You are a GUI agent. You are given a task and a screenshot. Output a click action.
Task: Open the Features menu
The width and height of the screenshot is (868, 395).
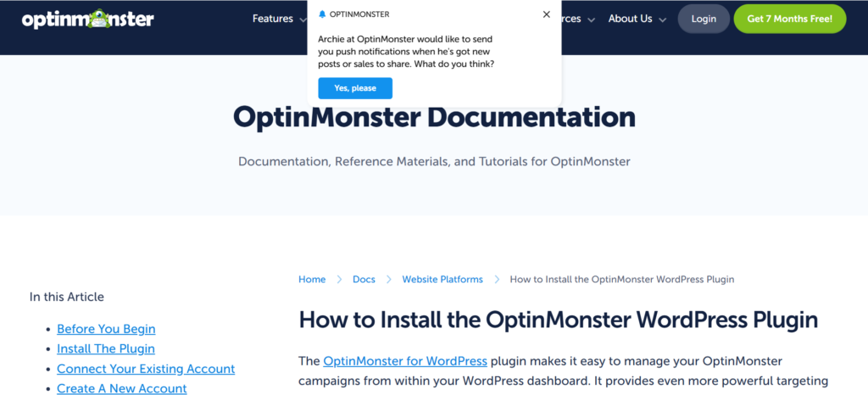click(273, 19)
